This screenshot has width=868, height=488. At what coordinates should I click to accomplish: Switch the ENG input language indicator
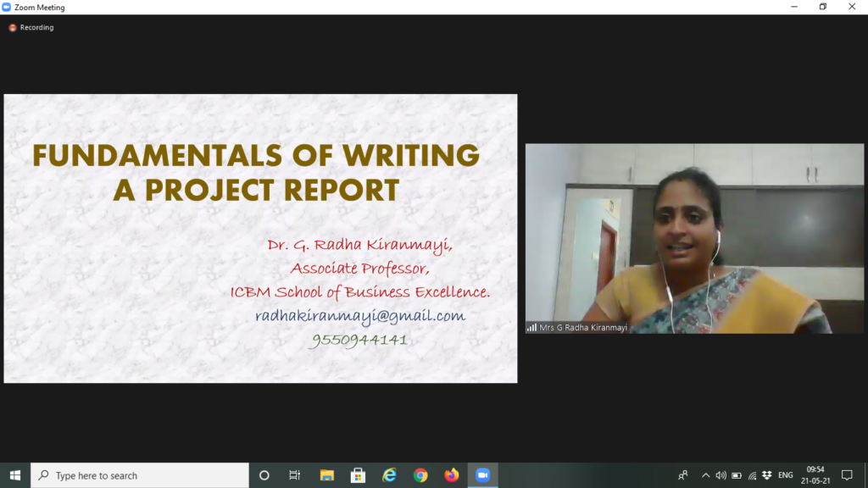(x=785, y=475)
